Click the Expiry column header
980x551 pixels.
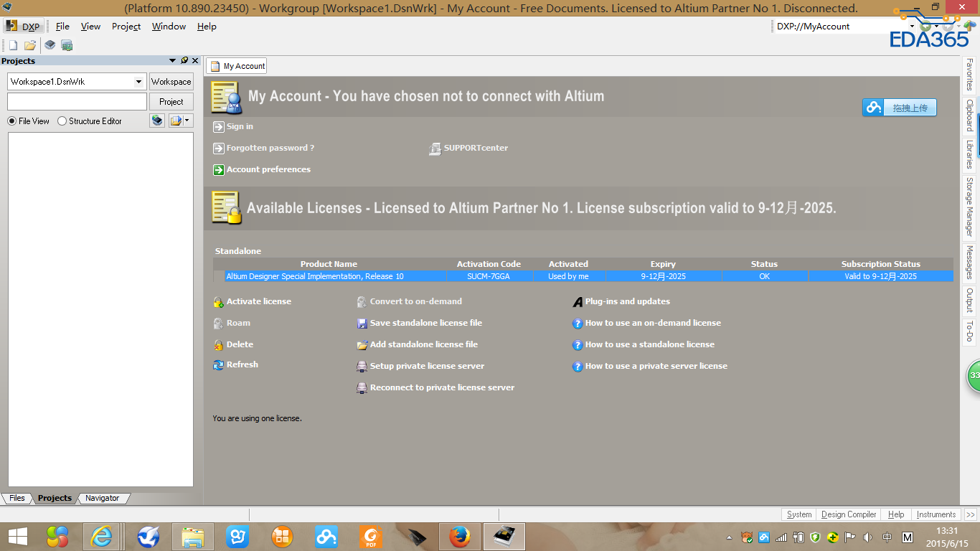(663, 264)
